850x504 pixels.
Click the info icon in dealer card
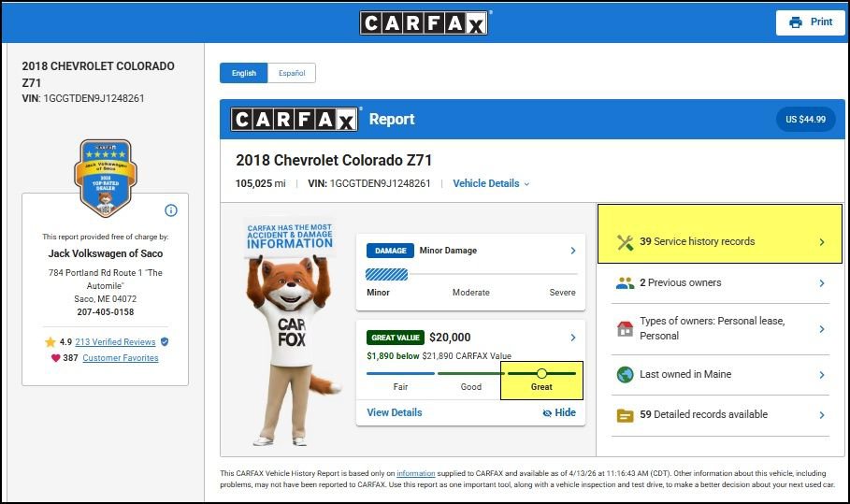171,210
